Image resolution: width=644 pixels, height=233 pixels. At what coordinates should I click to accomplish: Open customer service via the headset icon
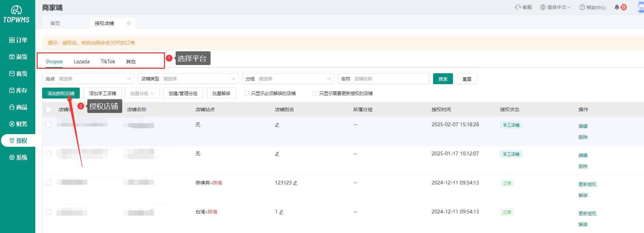pos(518,7)
